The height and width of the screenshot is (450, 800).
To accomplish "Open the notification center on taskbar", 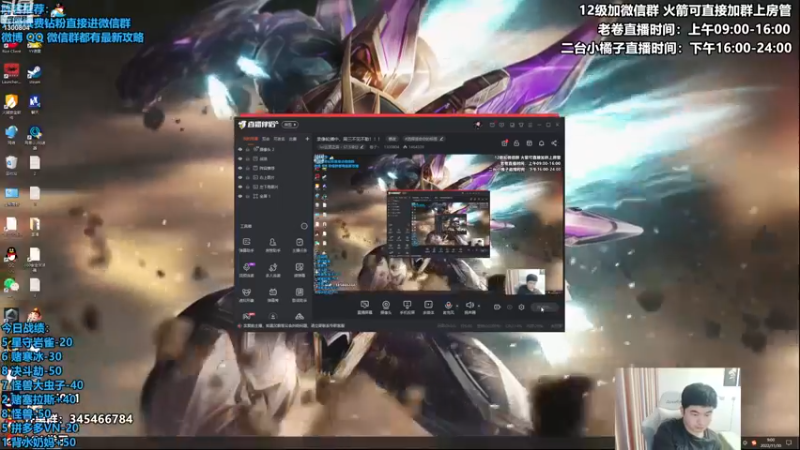I will (789, 442).
